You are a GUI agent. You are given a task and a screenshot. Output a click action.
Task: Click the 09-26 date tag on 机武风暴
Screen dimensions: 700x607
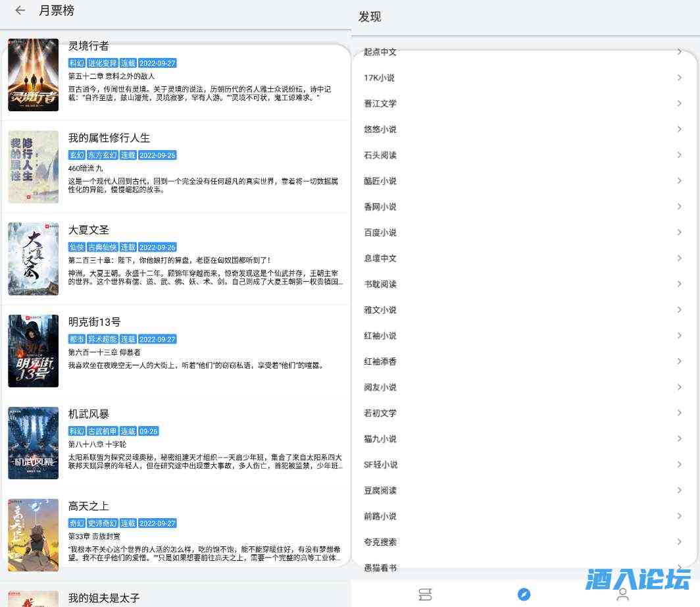click(148, 431)
